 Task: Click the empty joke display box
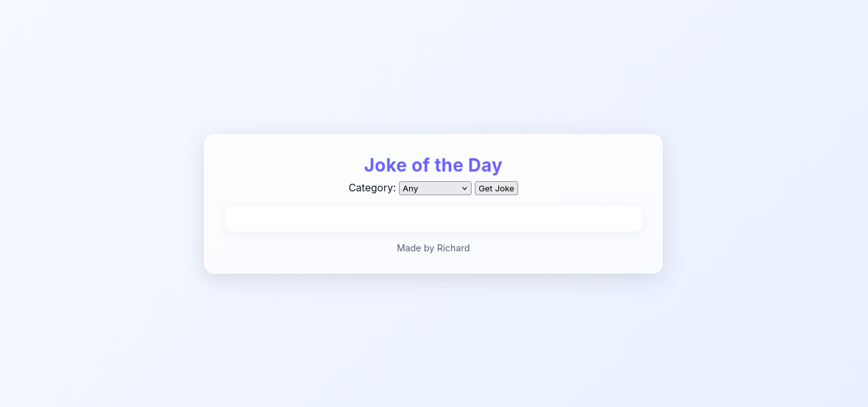click(x=433, y=219)
